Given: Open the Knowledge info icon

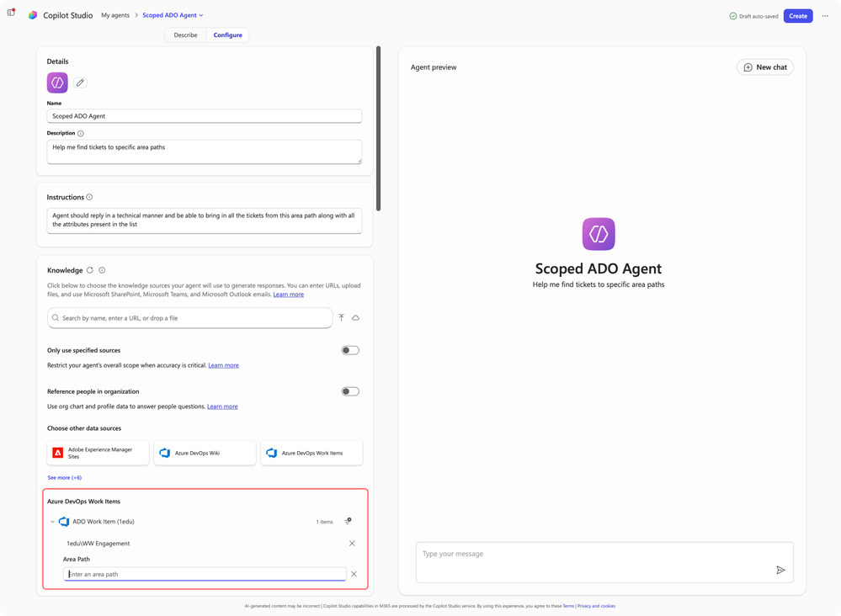Looking at the screenshot, I should (102, 270).
